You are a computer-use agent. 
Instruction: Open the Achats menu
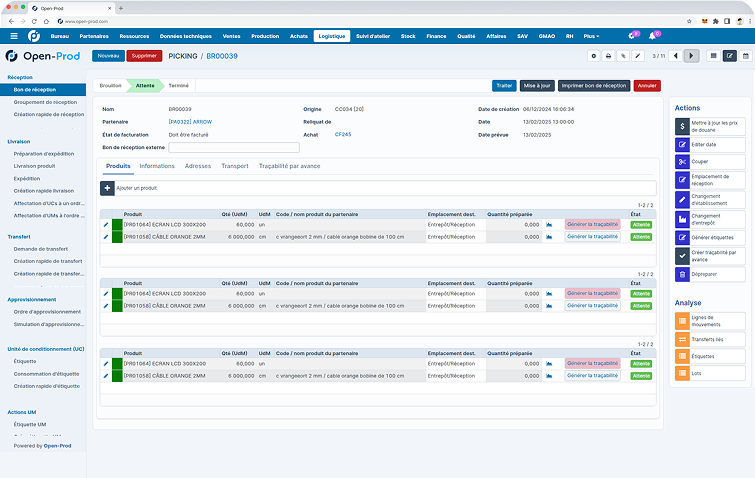pos(299,36)
